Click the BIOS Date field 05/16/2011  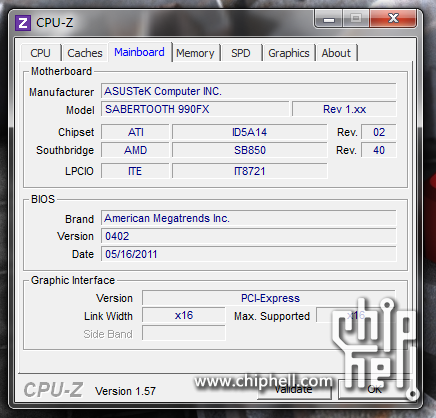[249, 254]
